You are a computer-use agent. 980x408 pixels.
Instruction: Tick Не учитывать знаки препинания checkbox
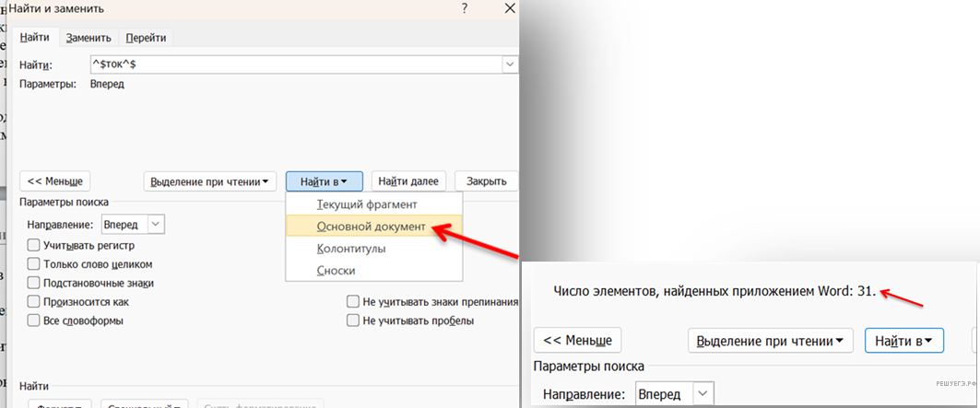(353, 302)
